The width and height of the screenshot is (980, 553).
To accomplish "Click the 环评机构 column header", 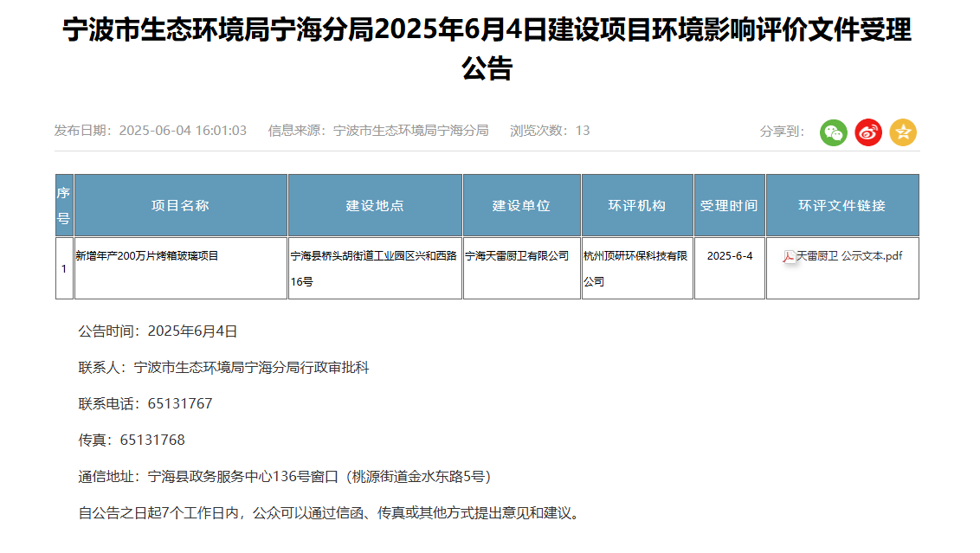I will click(x=637, y=206).
